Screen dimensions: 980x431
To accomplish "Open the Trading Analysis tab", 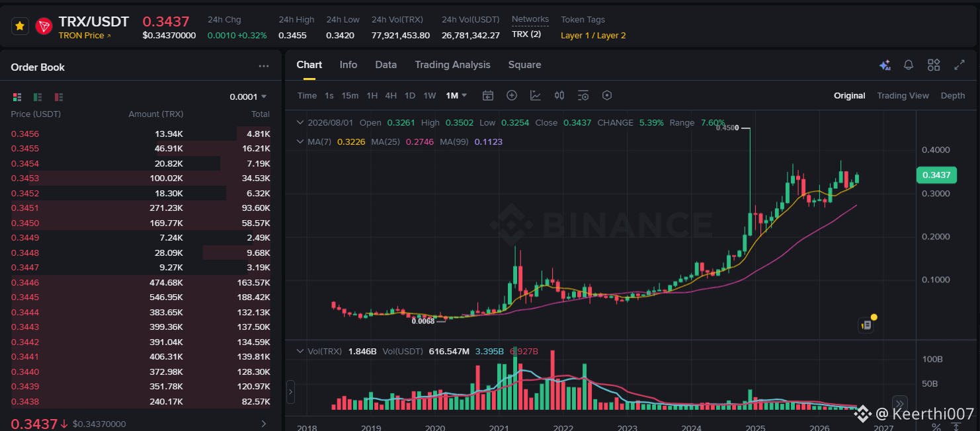I will click(x=452, y=65).
